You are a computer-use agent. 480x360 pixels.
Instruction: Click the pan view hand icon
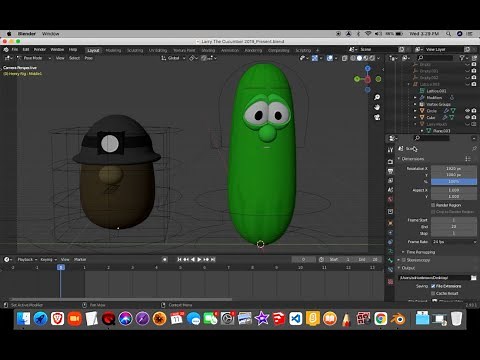pos(377,107)
